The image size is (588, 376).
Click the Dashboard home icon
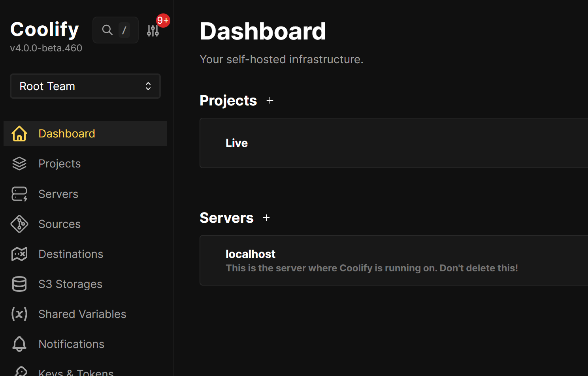[x=19, y=133]
